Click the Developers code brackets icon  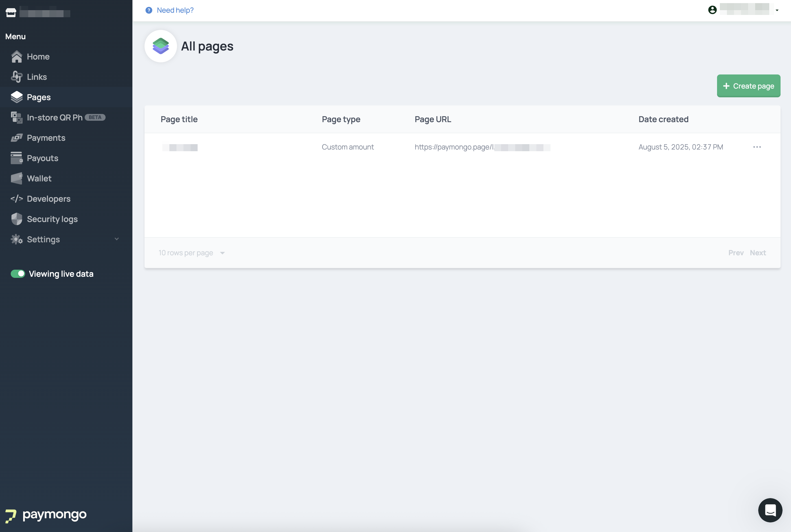(16, 199)
